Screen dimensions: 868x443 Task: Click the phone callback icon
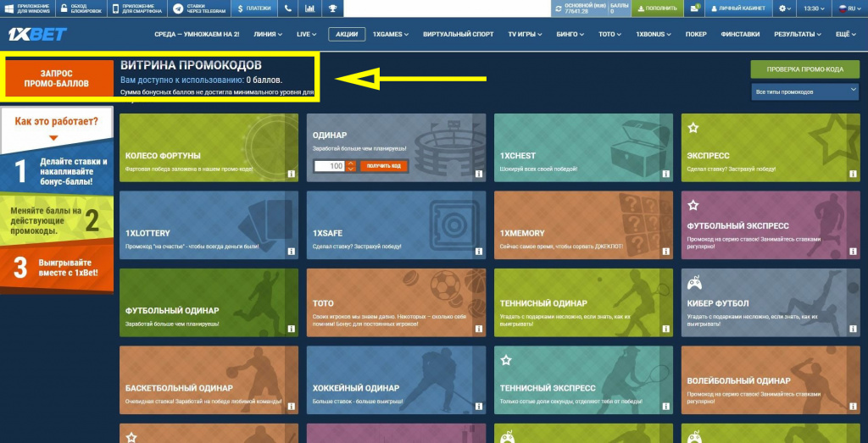tap(288, 8)
